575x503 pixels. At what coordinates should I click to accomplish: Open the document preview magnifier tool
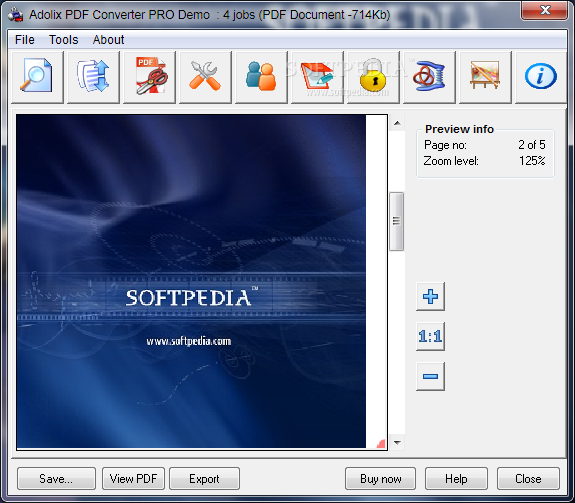click(x=37, y=77)
